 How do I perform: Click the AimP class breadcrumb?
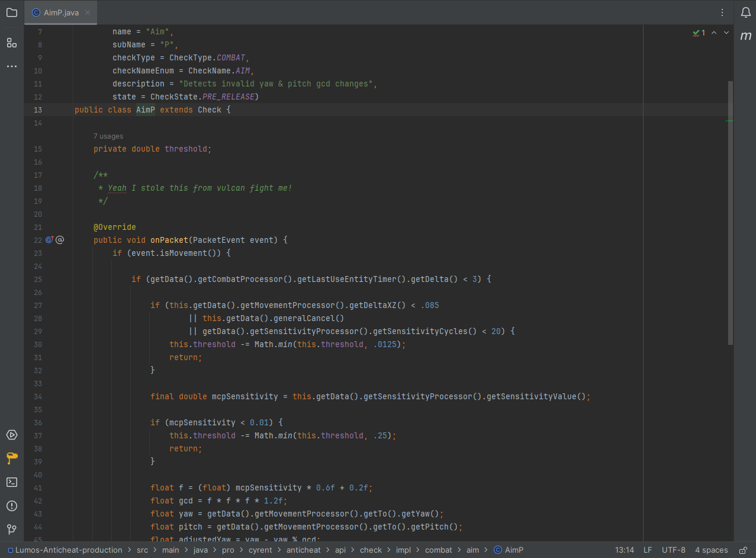click(x=509, y=550)
